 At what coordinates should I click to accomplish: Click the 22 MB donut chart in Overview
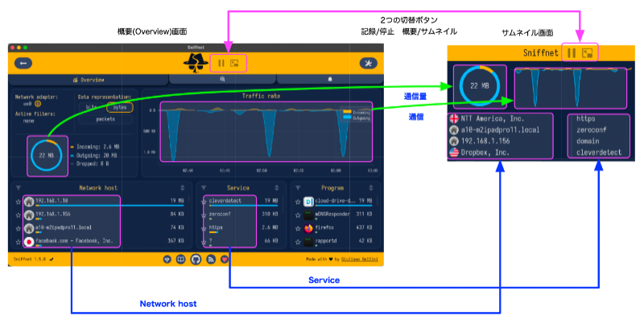pyautogui.click(x=46, y=156)
